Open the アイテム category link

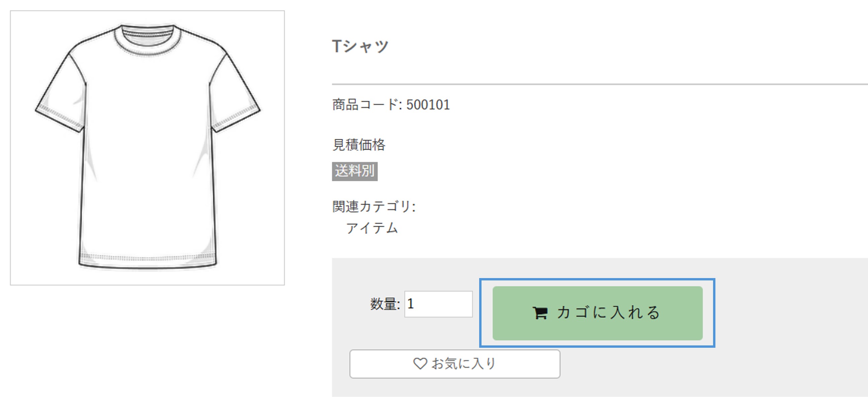(372, 228)
